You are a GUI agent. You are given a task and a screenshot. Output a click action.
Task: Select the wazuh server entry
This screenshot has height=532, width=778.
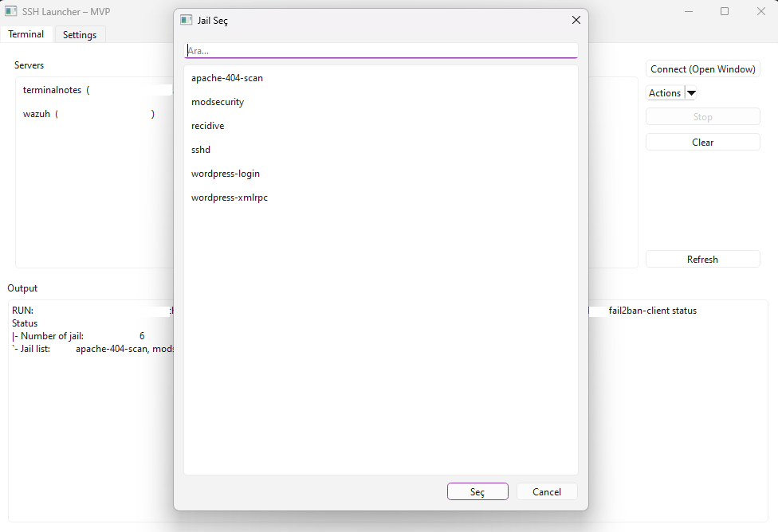click(x=37, y=114)
